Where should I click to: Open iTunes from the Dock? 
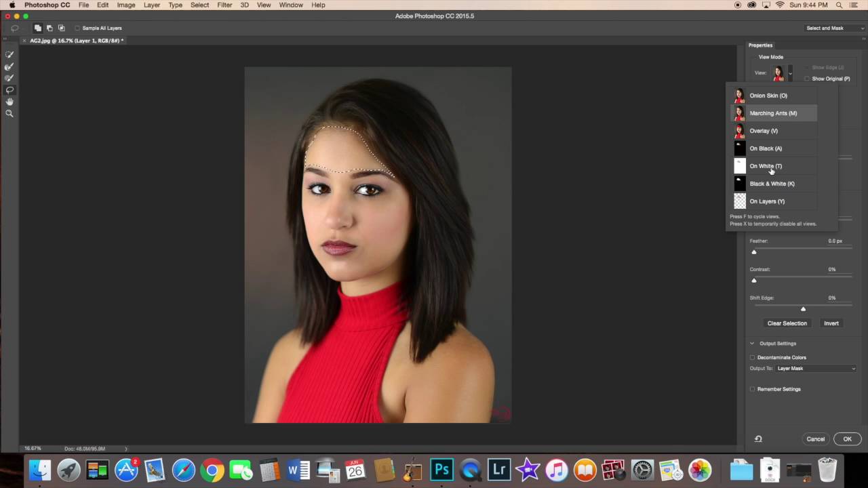coord(556,470)
